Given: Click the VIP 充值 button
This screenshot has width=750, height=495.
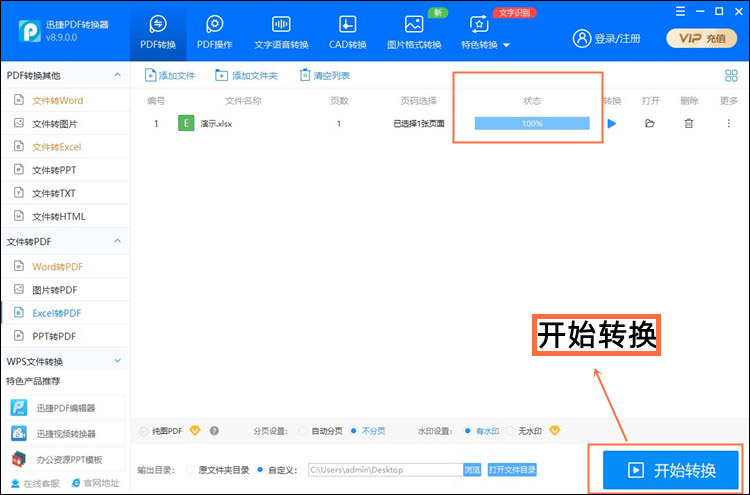Looking at the screenshot, I should [702, 38].
